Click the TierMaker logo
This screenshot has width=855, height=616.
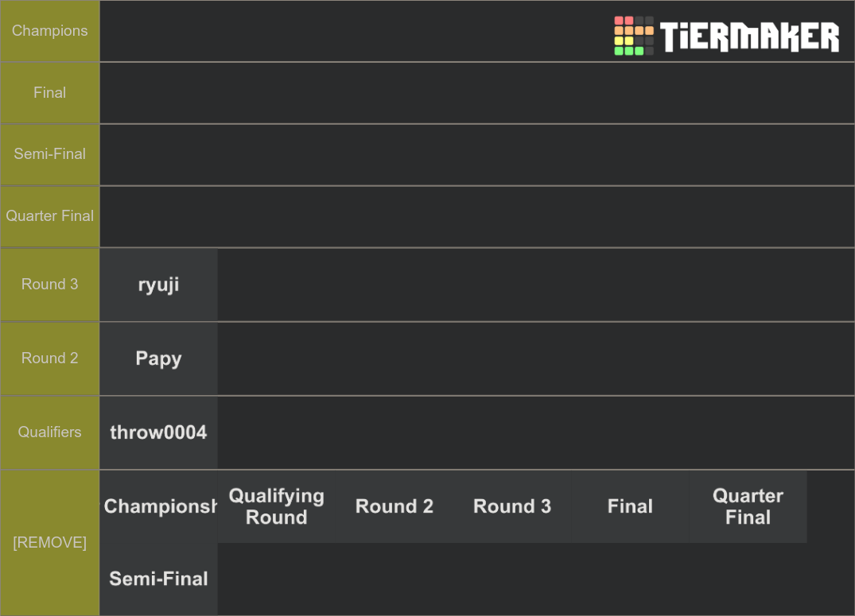(x=726, y=36)
